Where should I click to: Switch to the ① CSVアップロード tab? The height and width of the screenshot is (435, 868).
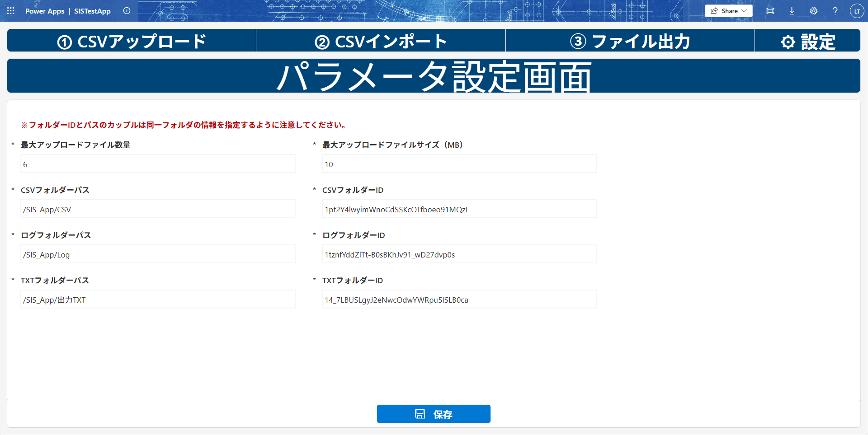tap(132, 41)
